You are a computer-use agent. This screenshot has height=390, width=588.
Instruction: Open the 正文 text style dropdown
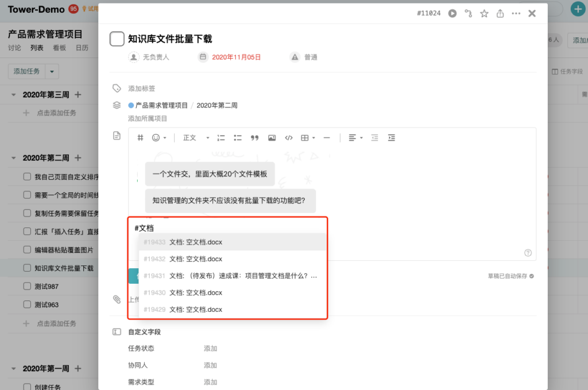pyautogui.click(x=196, y=138)
